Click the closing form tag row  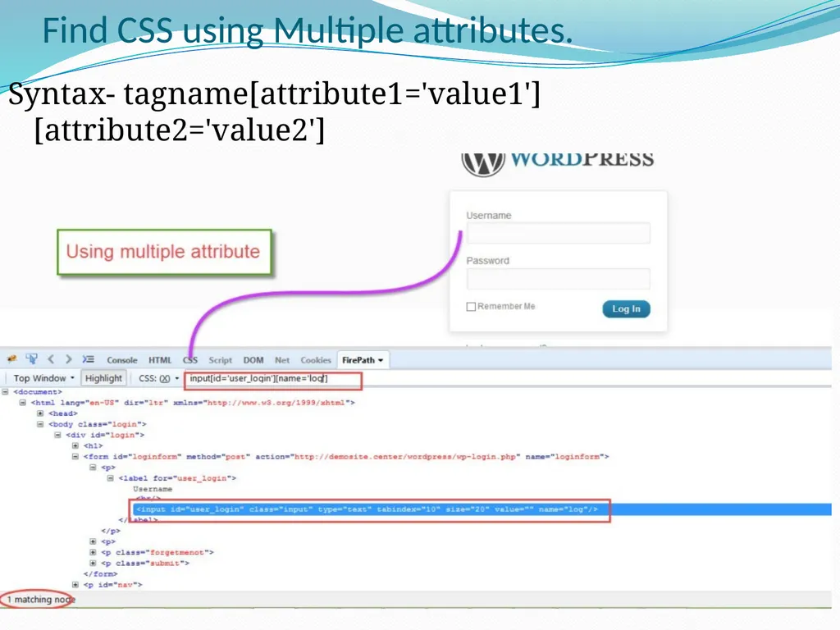coord(100,573)
